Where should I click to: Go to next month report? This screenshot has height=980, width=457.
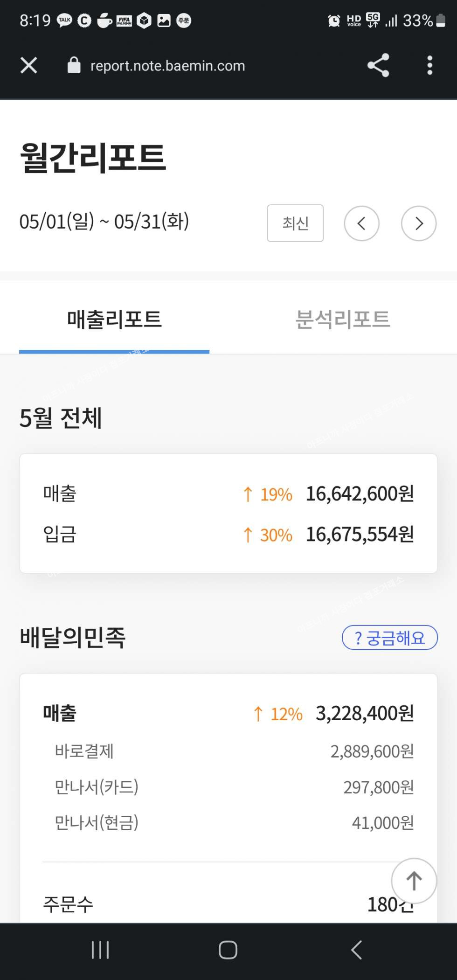418,223
